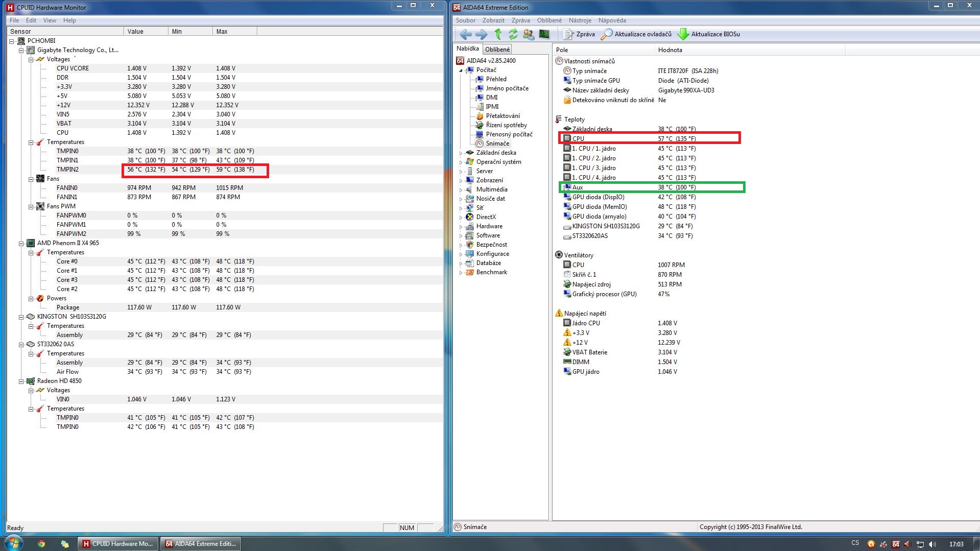Open the Nástroje menu in AIDA64
Viewport: 980px width, 551px height.
[580, 20]
